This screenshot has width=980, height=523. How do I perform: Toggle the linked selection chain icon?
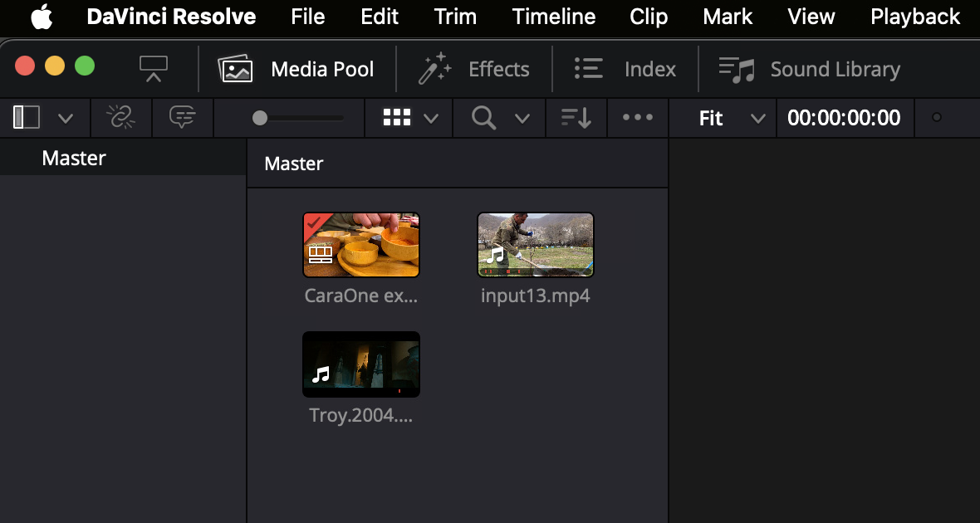click(121, 117)
